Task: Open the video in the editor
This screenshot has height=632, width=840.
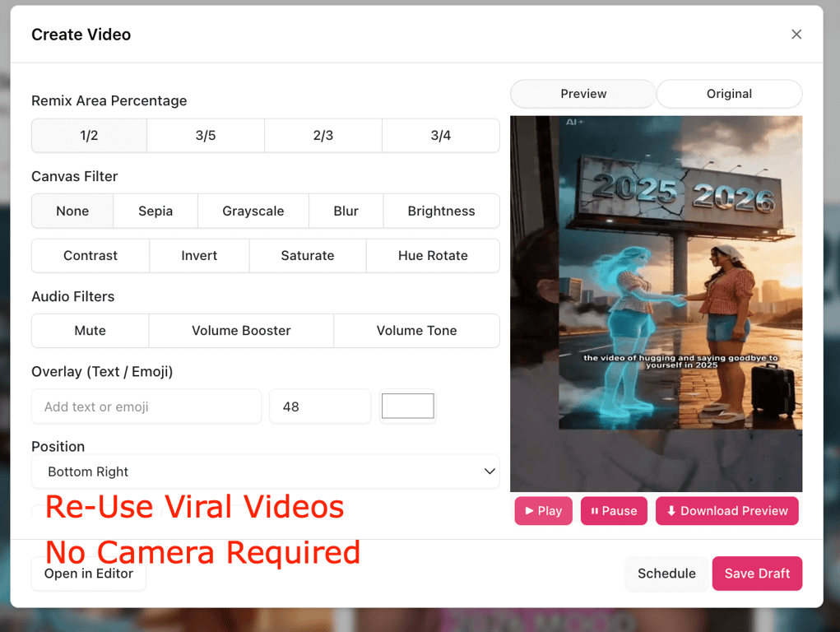Action: (89, 574)
